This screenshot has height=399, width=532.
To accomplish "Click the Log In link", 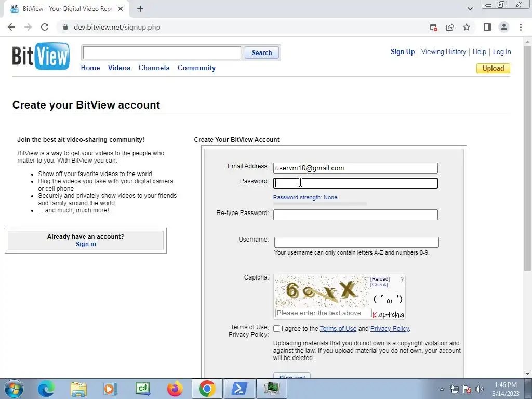I will [502, 51].
